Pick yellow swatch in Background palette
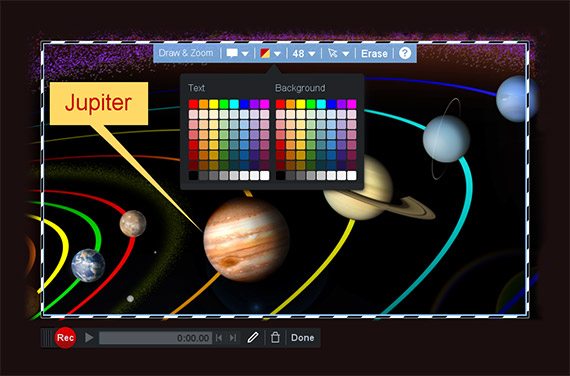 [301, 104]
